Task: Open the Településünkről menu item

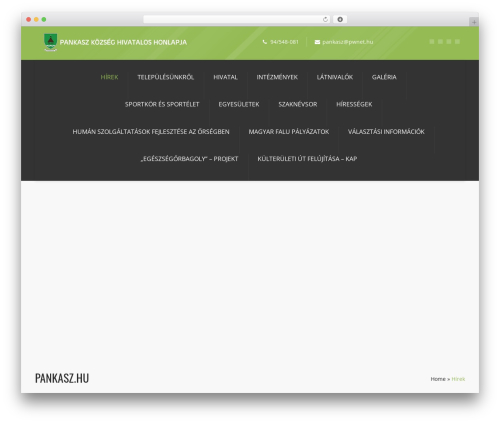Action: [165, 77]
